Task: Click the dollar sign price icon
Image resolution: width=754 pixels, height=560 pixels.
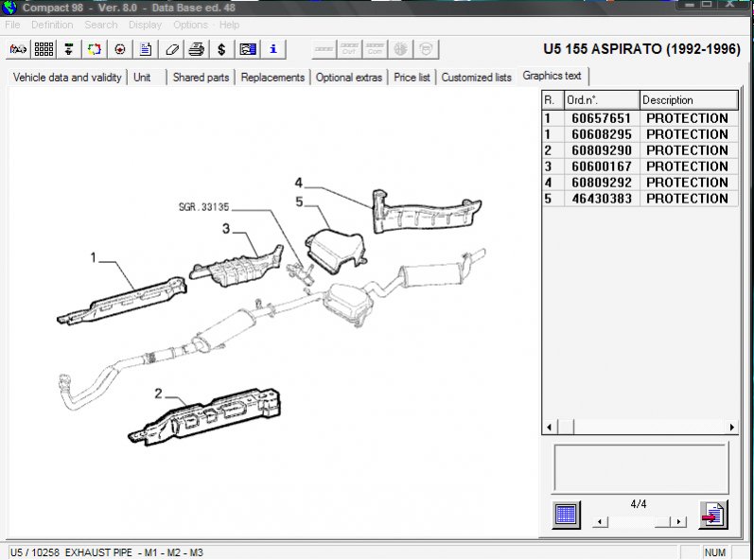Action: (x=221, y=49)
